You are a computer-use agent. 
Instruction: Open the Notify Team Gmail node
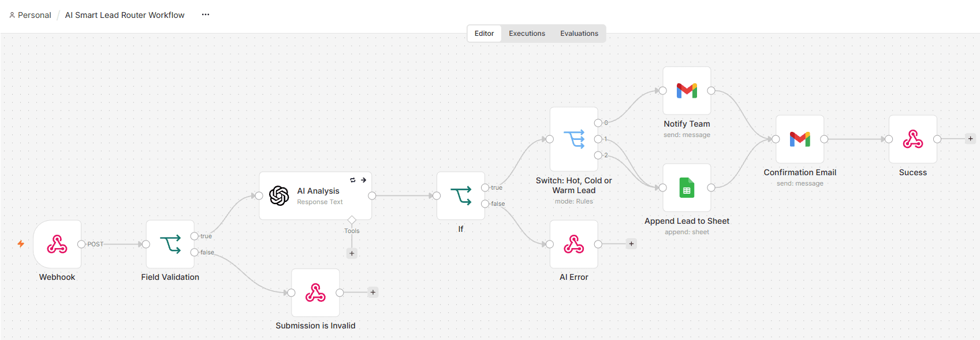[687, 91]
